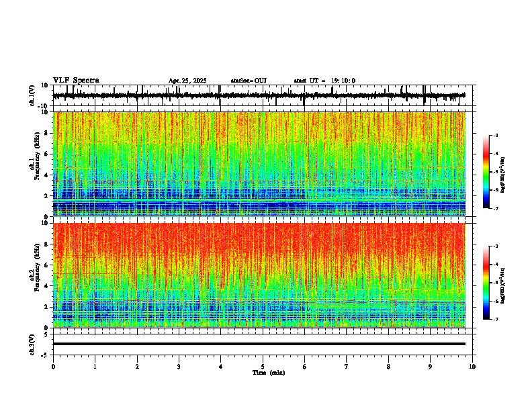Click the 6 kHz tick on ch.1 spectrogram
This screenshot has height=411, width=532.
(47, 154)
